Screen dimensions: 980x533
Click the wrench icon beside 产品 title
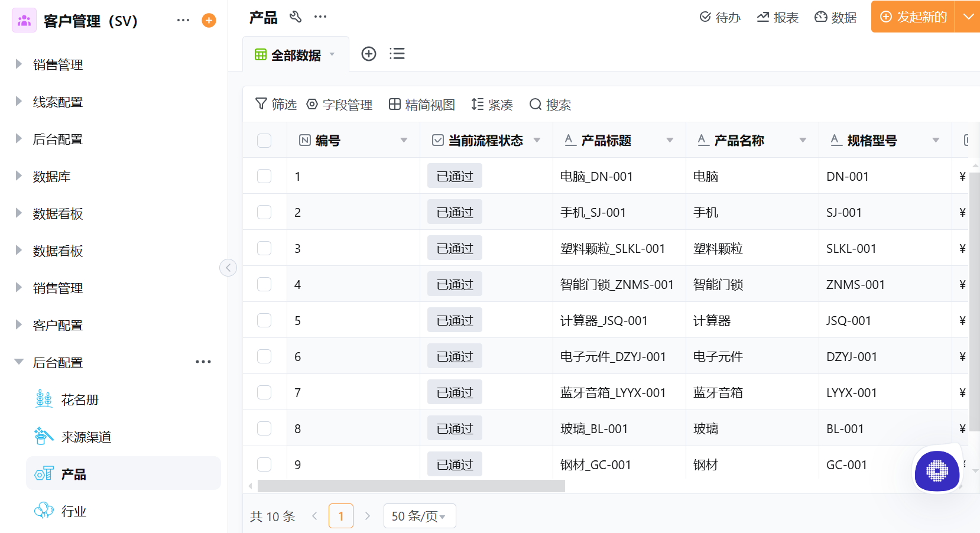click(297, 17)
